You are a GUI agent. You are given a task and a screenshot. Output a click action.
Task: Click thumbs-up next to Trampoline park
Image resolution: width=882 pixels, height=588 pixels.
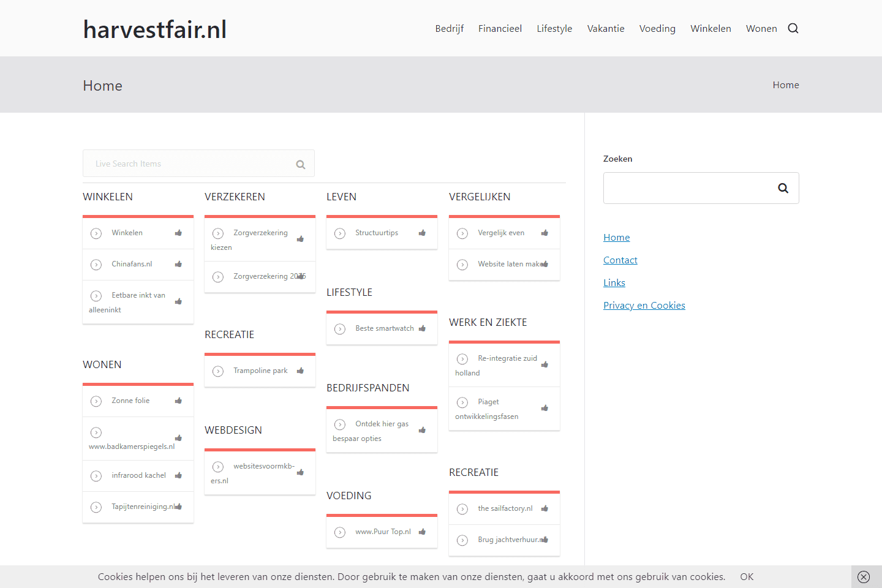pyautogui.click(x=300, y=371)
